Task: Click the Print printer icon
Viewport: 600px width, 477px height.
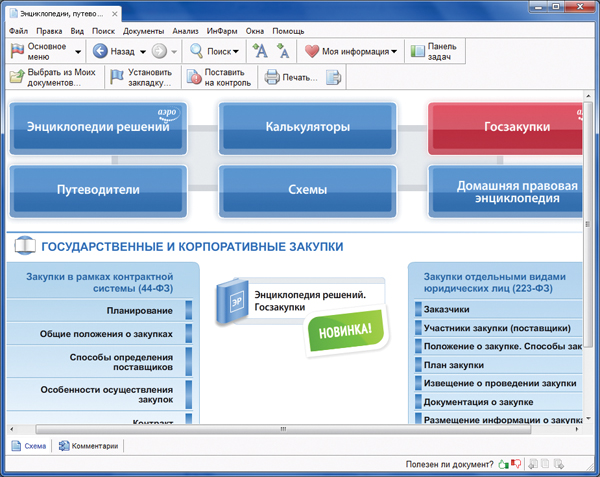Action: [x=273, y=78]
